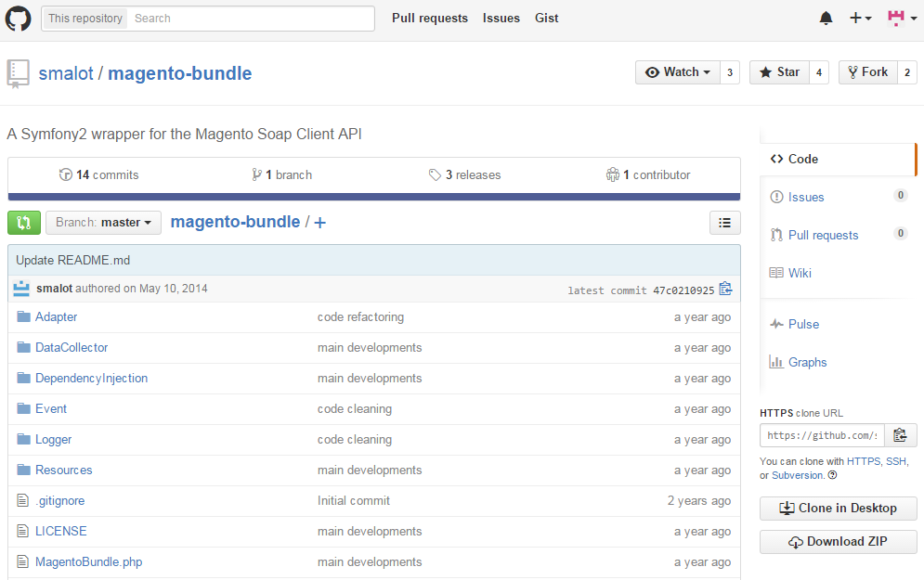
Task: Click the green compare branches icon
Action: pyautogui.click(x=24, y=223)
